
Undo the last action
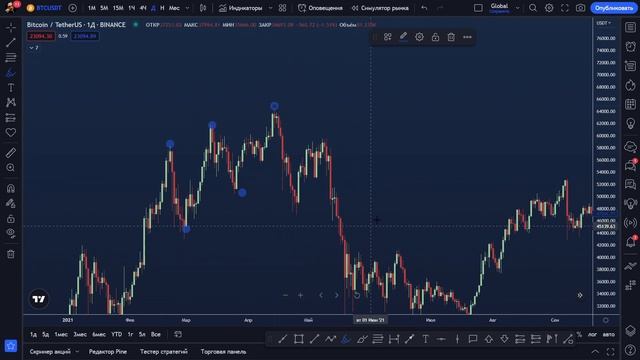click(x=424, y=8)
